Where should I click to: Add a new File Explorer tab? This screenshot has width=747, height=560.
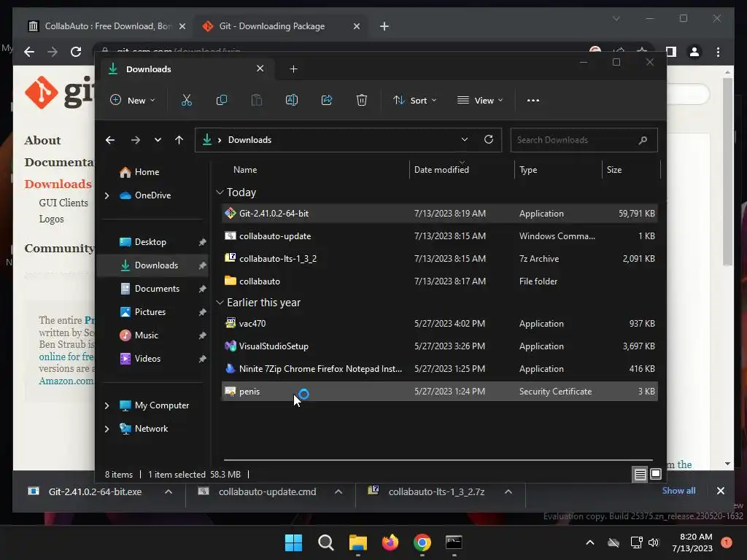point(293,69)
